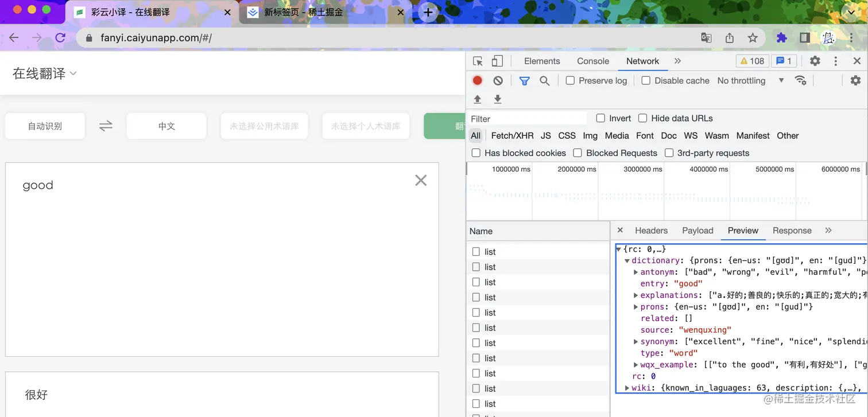Click the Fetch/XHR request filter
868x417 pixels.
coord(511,135)
